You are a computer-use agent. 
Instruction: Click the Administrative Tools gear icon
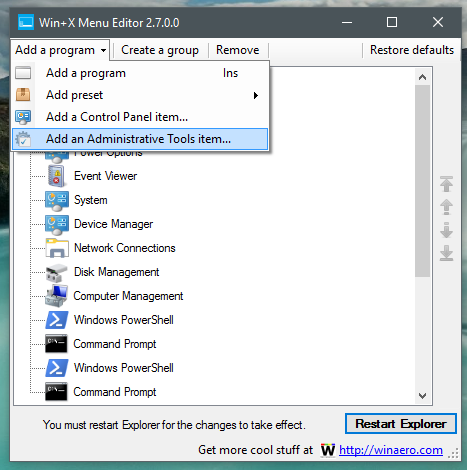point(23,139)
